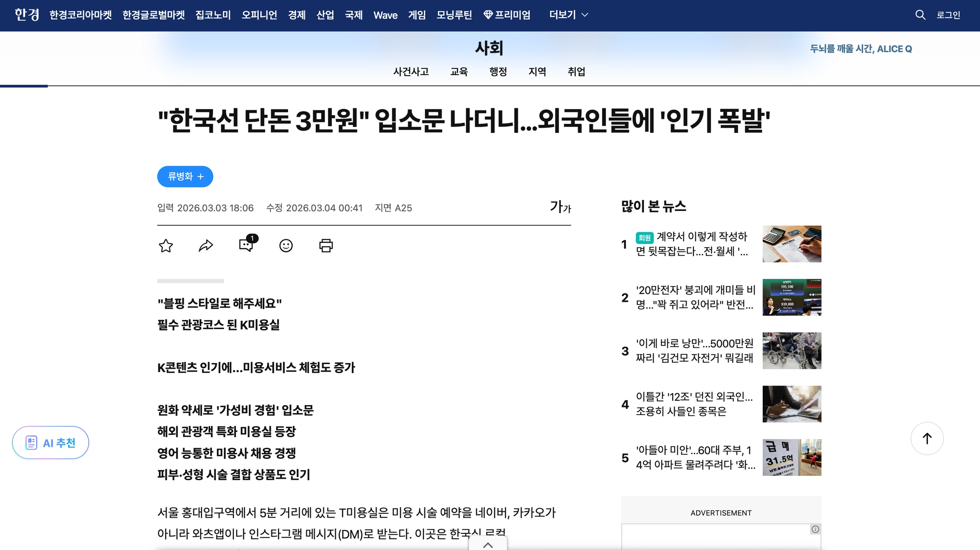Open the 사건사고 section tab
980x550 pixels.
point(411,72)
